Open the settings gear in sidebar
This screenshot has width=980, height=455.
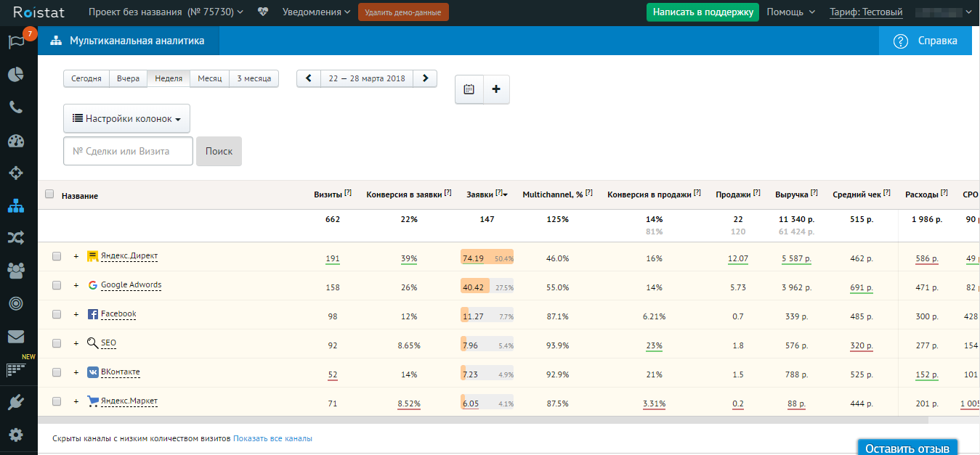coord(16,435)
